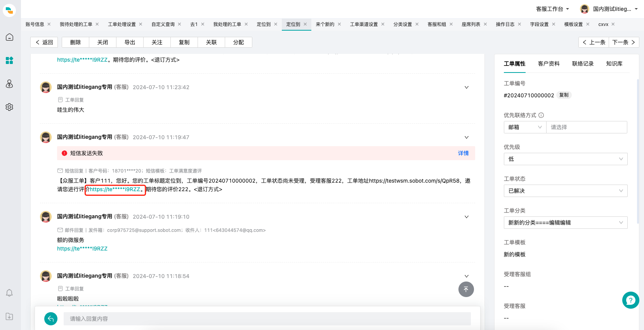
Task: Close the cxvx tab
Action: coord(613,24)
